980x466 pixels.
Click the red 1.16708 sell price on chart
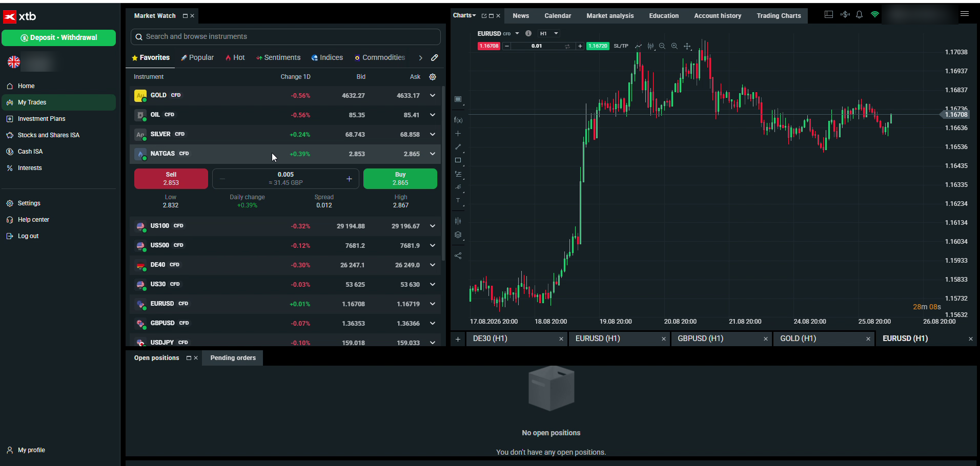click(489, 46)
